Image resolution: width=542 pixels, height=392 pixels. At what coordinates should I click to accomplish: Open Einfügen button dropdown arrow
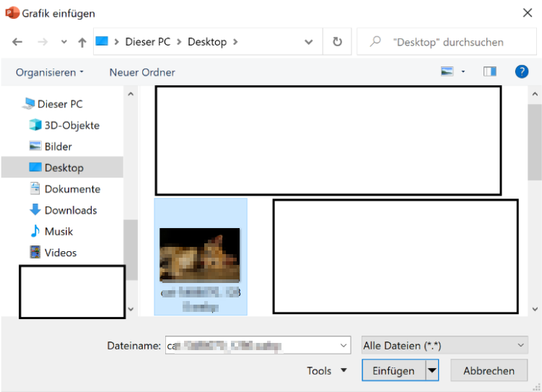coord(432,370)
